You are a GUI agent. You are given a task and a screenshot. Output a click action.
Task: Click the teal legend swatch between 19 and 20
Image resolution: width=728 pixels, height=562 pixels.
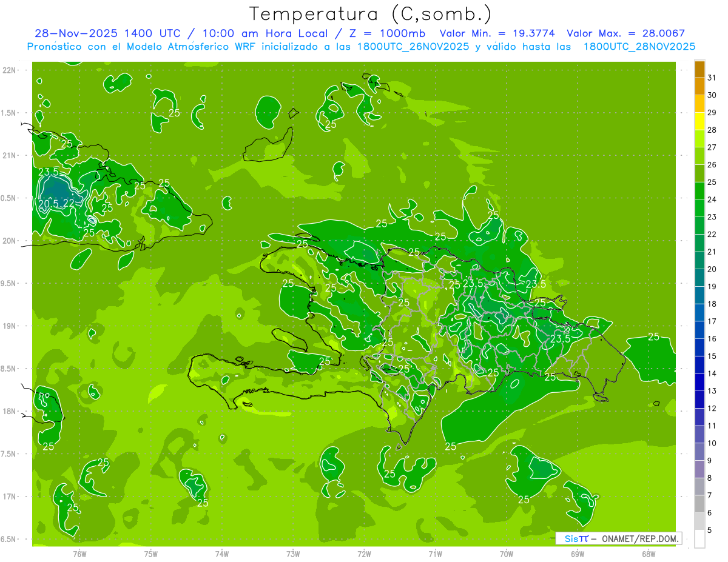coord(699,278)
